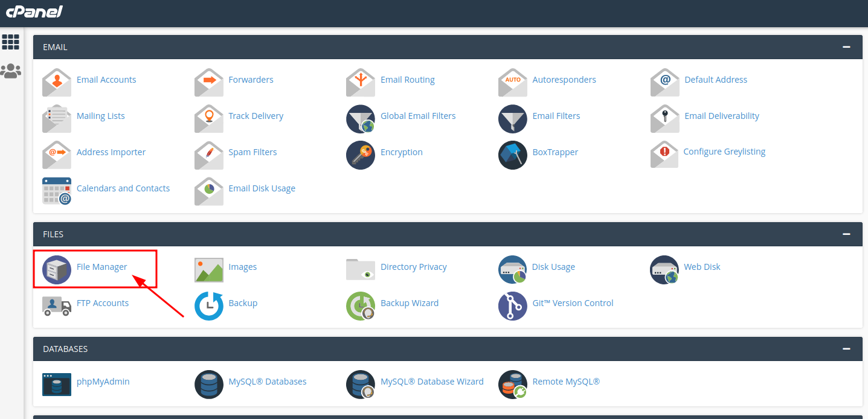Screen dimensions: 868x419
Task: Click the Backup Wizard link
Action: pyautogui.click(x=410, y=303)
